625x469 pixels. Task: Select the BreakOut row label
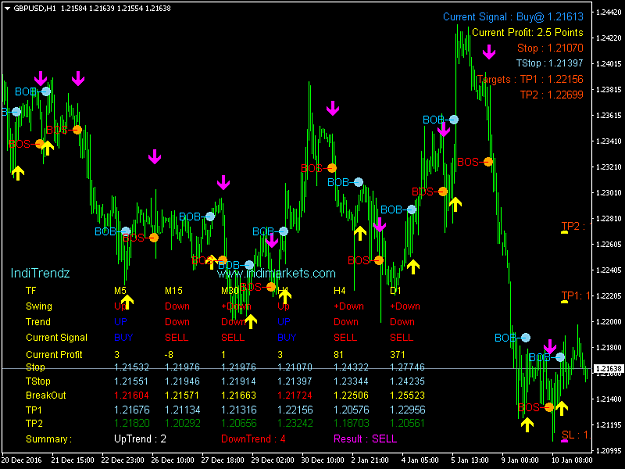click(46, 396)
